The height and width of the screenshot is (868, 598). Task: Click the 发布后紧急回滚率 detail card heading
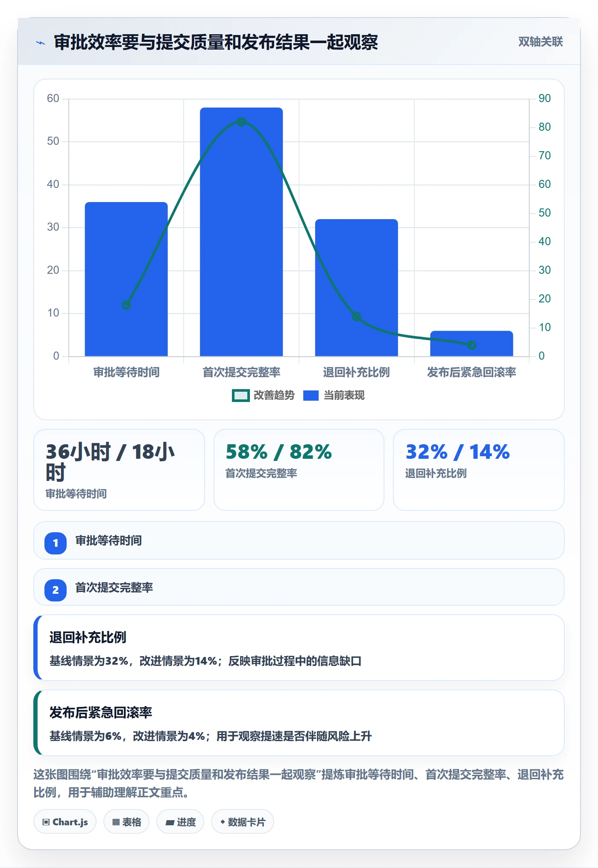(x=101, y=713)
